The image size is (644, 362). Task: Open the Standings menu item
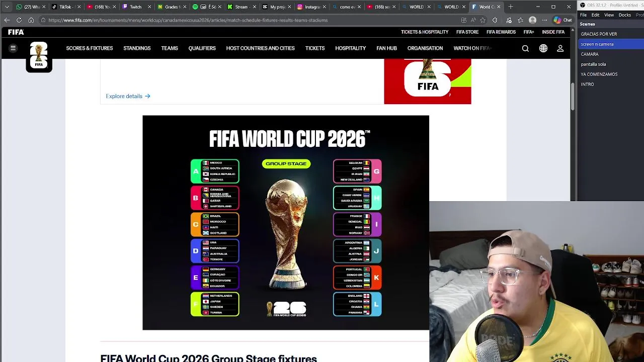point(137,48)
